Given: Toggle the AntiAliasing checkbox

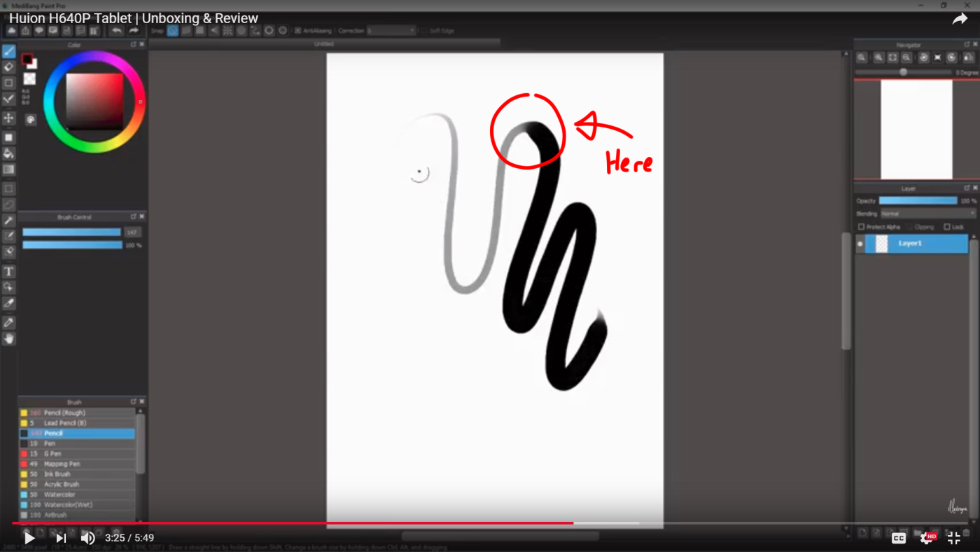Looking at the screenshot, I should (297, 31).
